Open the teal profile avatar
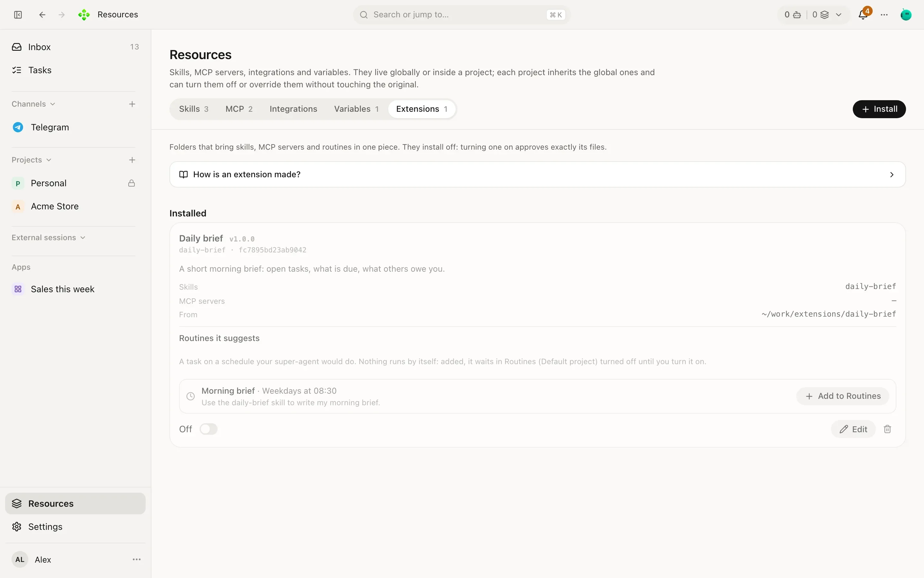The image size is (924, 578). click(x=906, y=14)
